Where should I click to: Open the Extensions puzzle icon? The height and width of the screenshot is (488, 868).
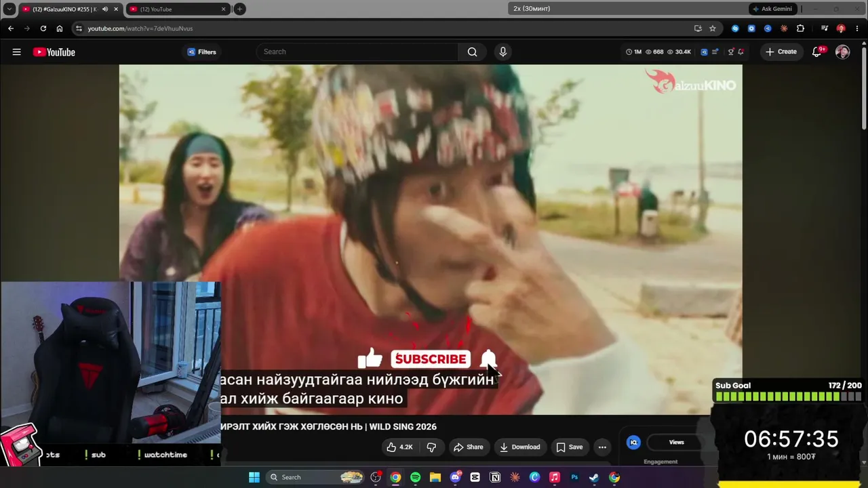point(800,28)
